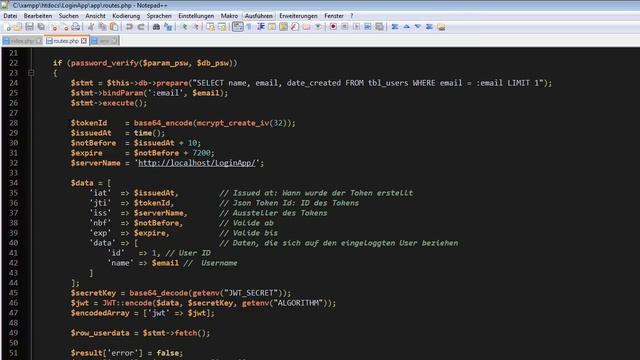Click the Replace toolbar icon
This screenshot has height=360, width=640.
tap(168, 27)
